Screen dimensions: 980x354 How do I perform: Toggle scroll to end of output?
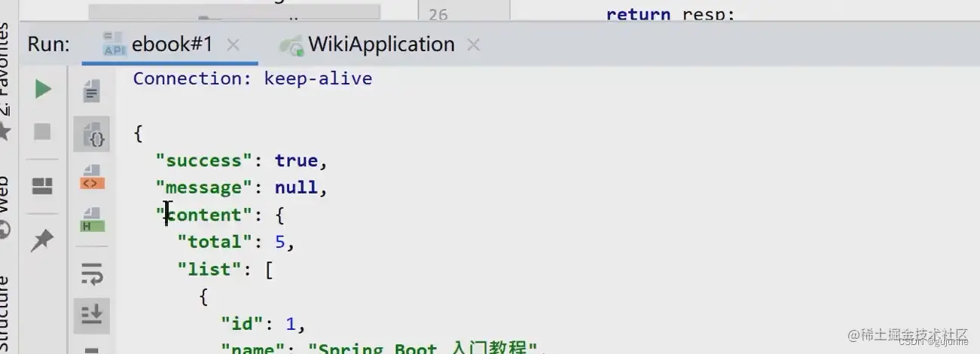(x=92, y=315)
